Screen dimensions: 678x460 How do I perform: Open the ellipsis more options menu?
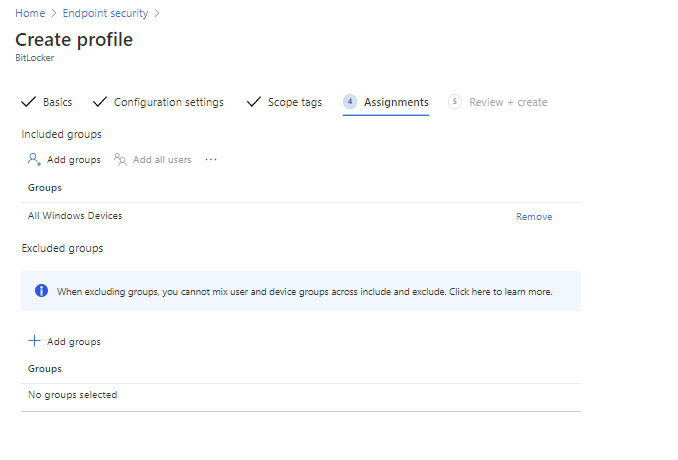coord(211,159)
